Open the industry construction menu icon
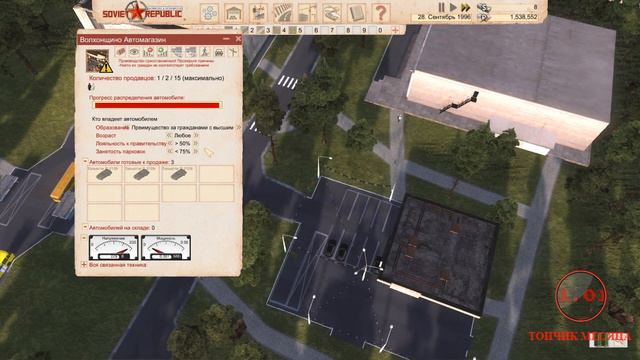This screenshot has height=360, width=640. click(x=258, y=13)
